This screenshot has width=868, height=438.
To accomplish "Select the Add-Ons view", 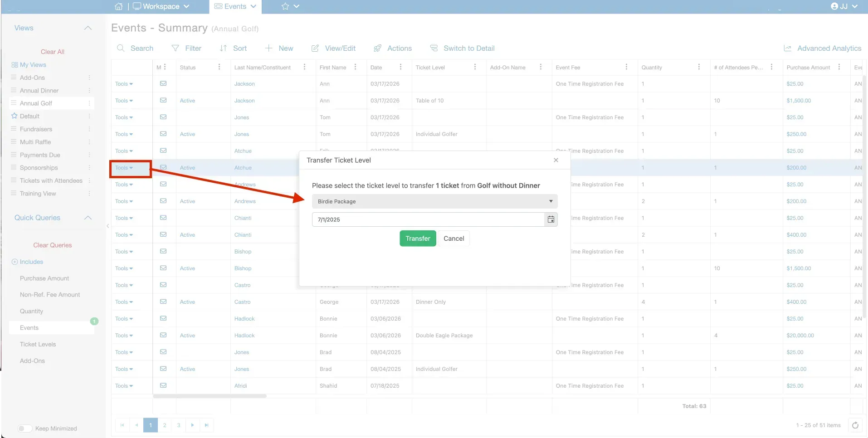I will click(x=32, y=78).
